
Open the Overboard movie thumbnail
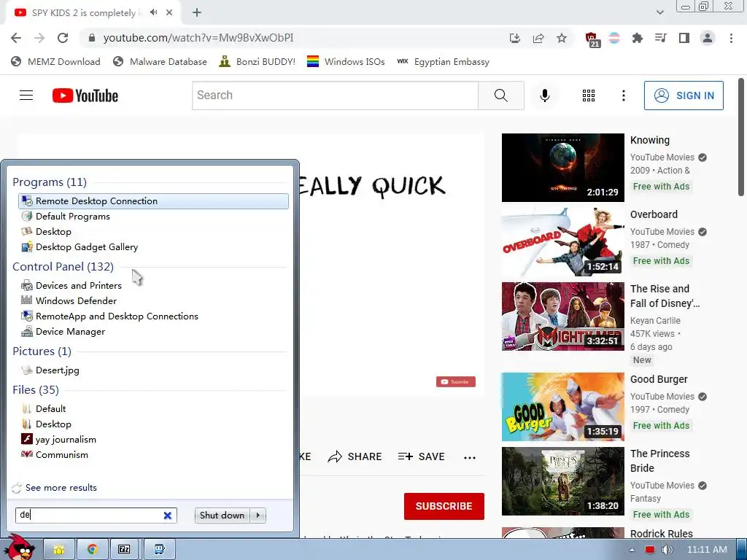pos(562,242)
